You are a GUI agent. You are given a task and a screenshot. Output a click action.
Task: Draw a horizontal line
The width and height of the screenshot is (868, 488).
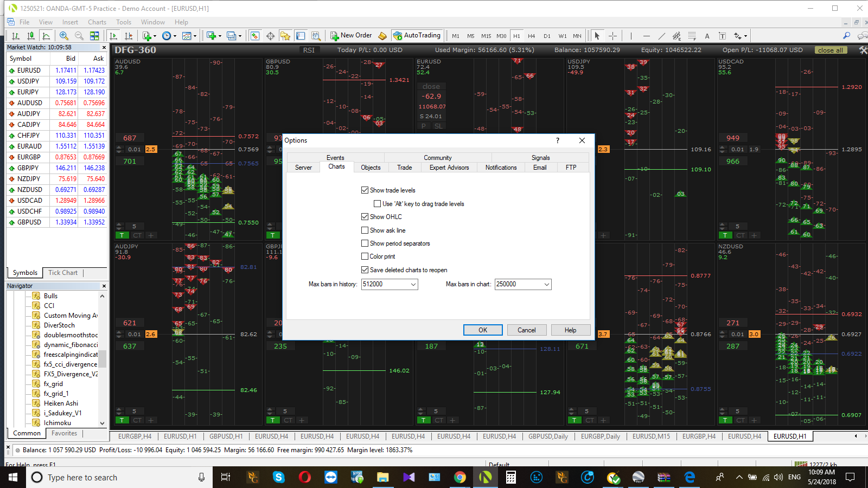coord(646,36)
